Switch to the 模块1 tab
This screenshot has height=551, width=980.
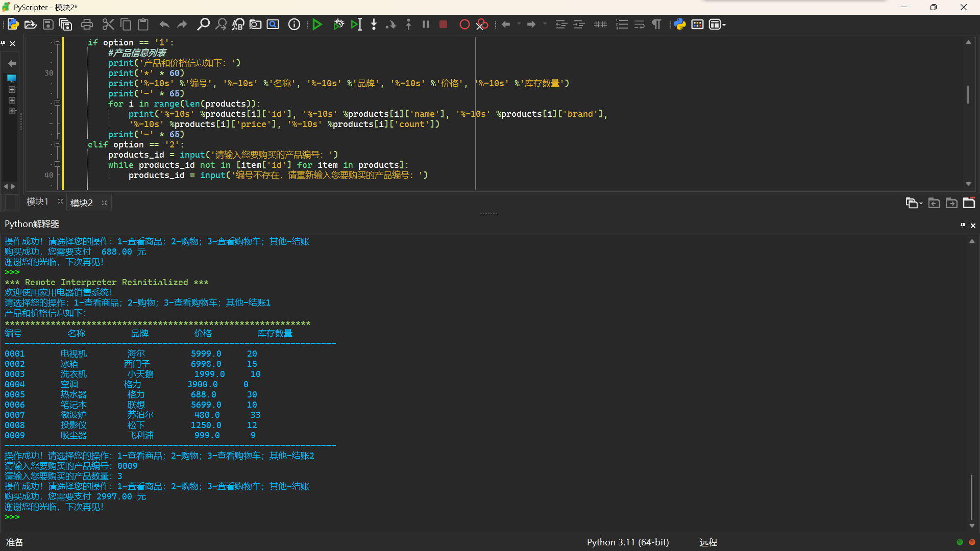click(37, 202)
